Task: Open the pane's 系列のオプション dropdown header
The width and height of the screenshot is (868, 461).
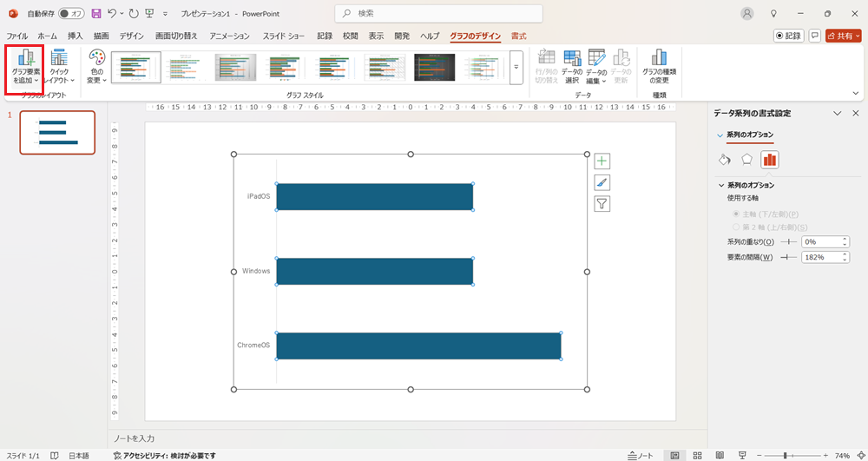Action: pos(745,135)
